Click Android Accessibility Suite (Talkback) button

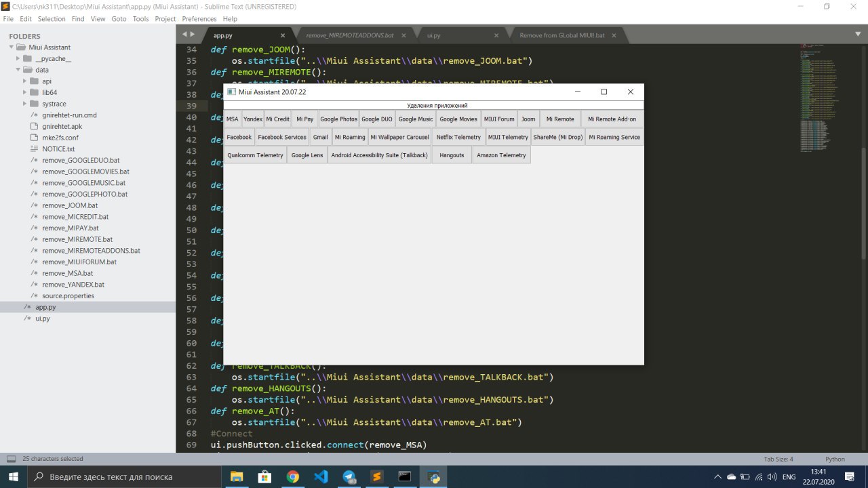pos(380,155)
